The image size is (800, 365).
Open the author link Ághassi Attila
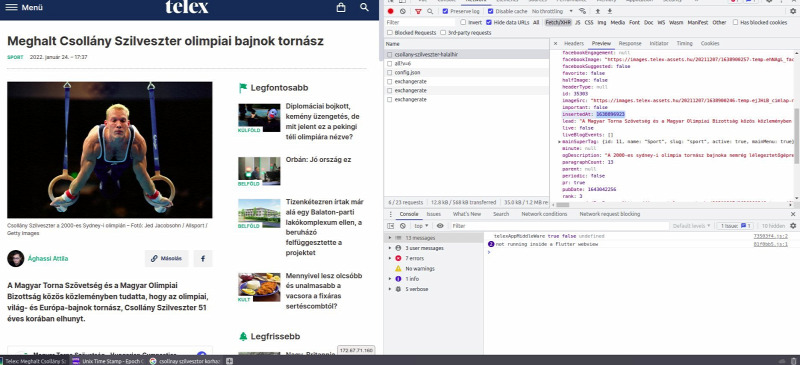click(48, 258)
